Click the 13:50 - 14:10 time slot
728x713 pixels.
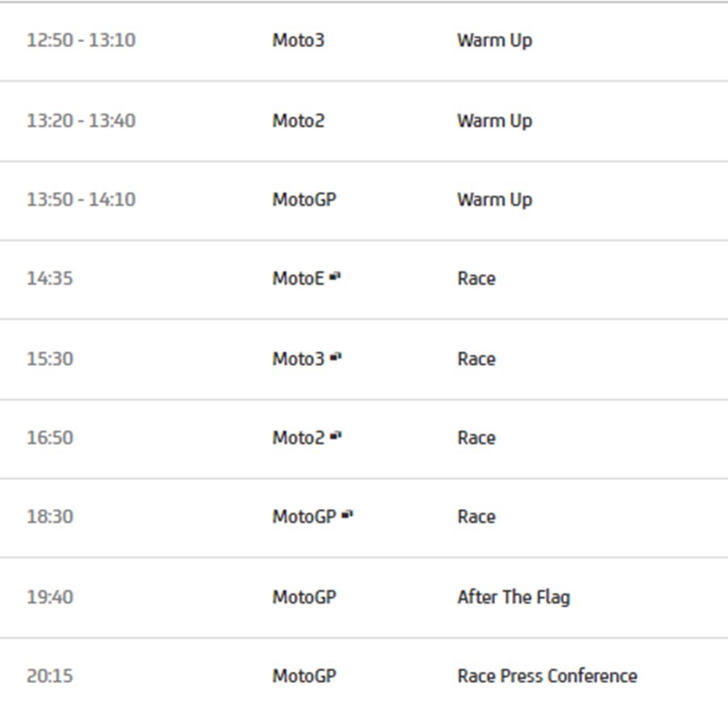pyautogui.click(x=81, y=200)
